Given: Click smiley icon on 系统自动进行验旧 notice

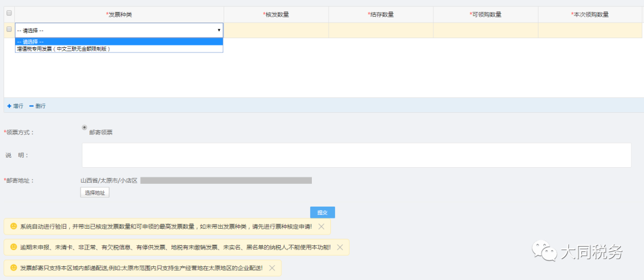Looking at the screenshot, I should [14, 226].
